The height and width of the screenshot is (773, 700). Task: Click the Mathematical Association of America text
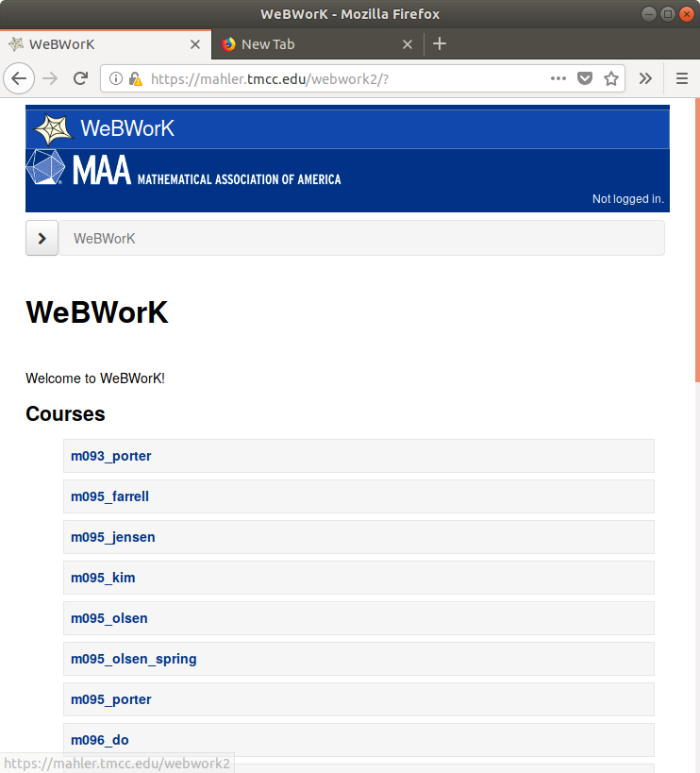click(239, 179)
